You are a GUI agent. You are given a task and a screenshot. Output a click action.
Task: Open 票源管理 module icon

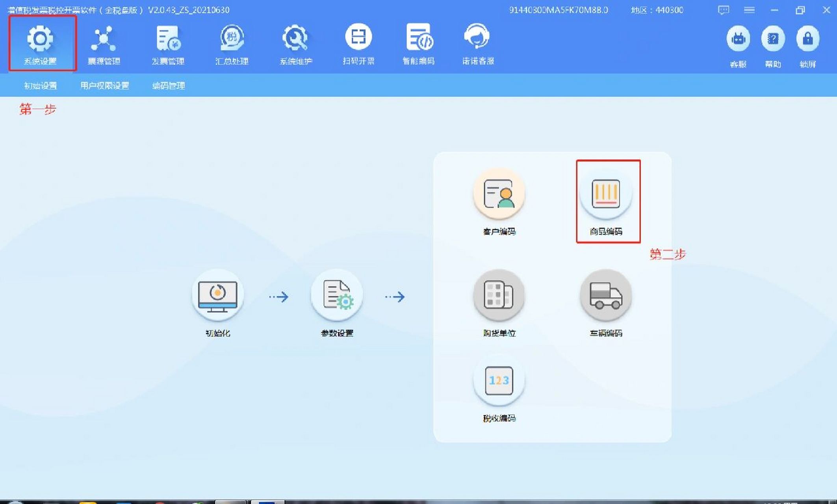[x=103, y=39]
